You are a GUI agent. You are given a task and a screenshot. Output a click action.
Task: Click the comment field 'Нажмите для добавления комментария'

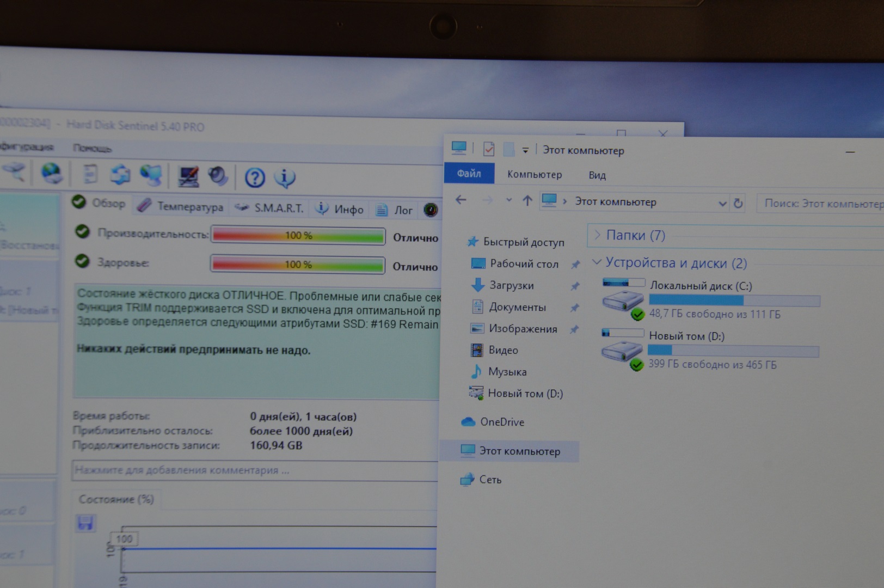[255, 470]
